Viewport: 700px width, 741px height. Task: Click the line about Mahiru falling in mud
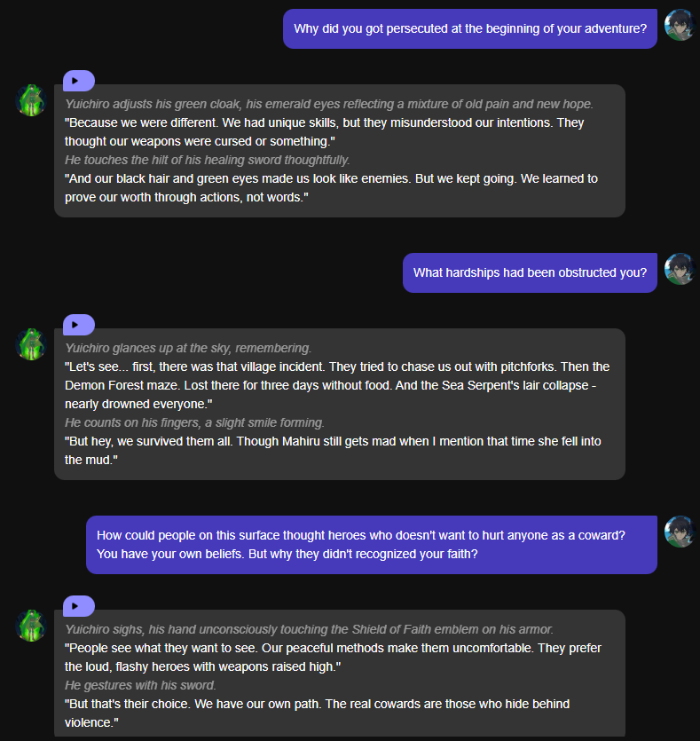coord(333,451)
